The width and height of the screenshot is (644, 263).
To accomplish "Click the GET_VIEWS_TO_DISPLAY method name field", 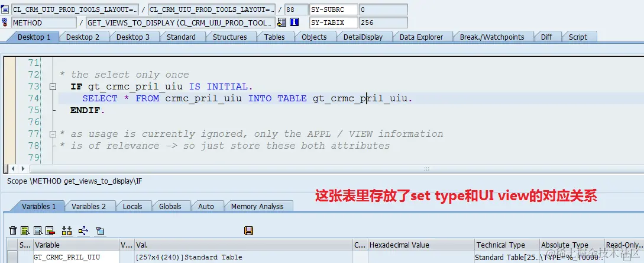I will click(181, 23).
